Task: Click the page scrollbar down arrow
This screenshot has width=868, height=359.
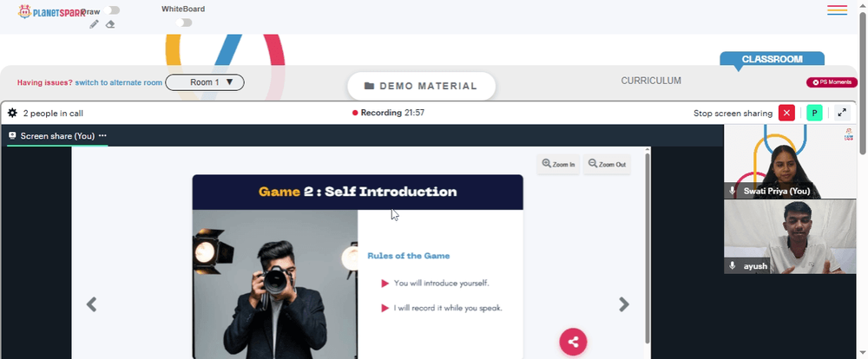Action: pos(863,353)
